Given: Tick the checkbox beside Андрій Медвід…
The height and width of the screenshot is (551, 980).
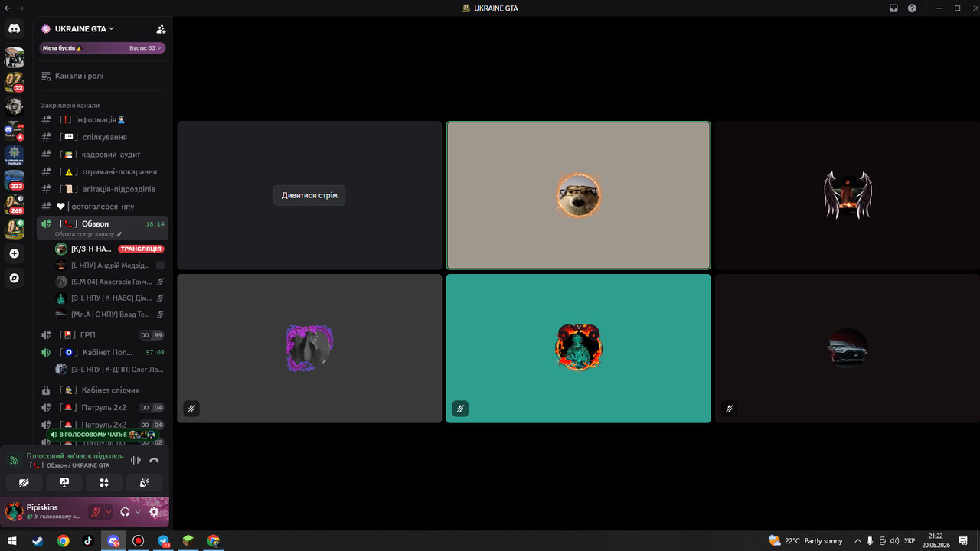Looking at the screenshot, I should click(x=160, y=266).
